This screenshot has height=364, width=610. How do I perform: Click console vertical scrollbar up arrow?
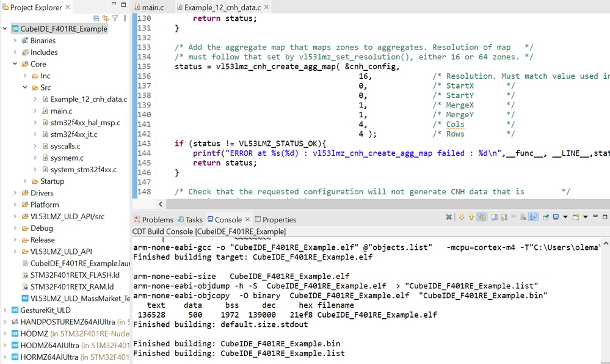(x=606, y=243)
